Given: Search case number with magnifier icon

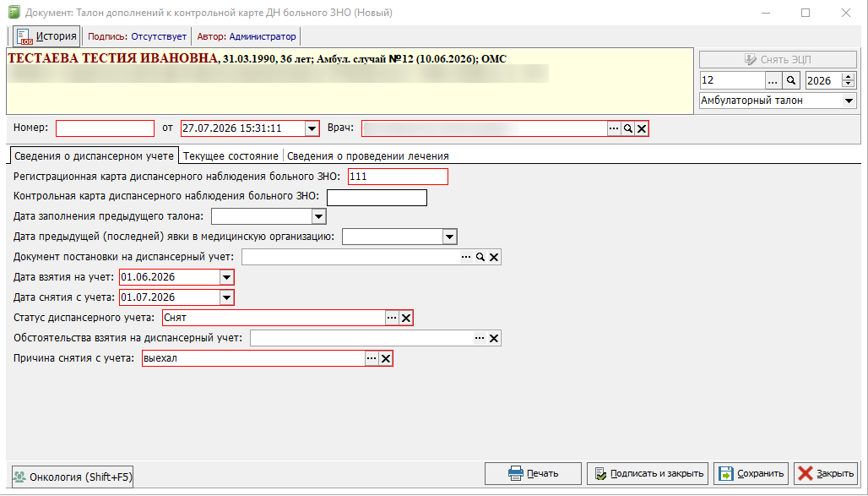Looking at the screenshot, I should tap(792, 80).
